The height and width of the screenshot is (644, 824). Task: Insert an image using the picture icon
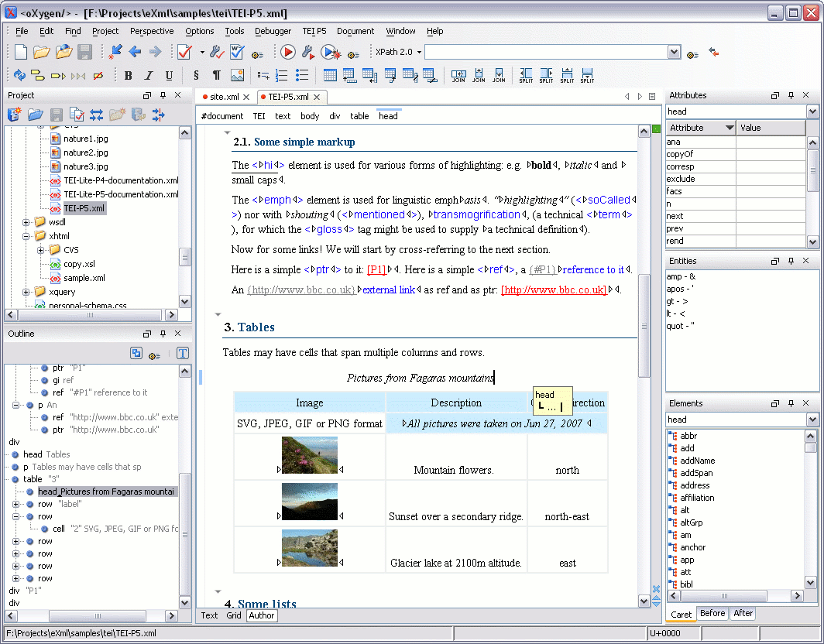[237, 75]
